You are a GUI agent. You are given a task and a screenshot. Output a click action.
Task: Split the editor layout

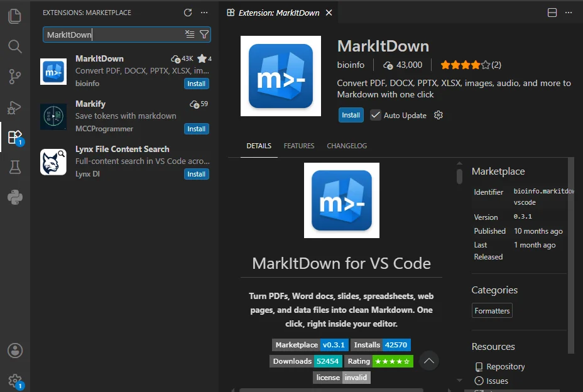point(552,13)
